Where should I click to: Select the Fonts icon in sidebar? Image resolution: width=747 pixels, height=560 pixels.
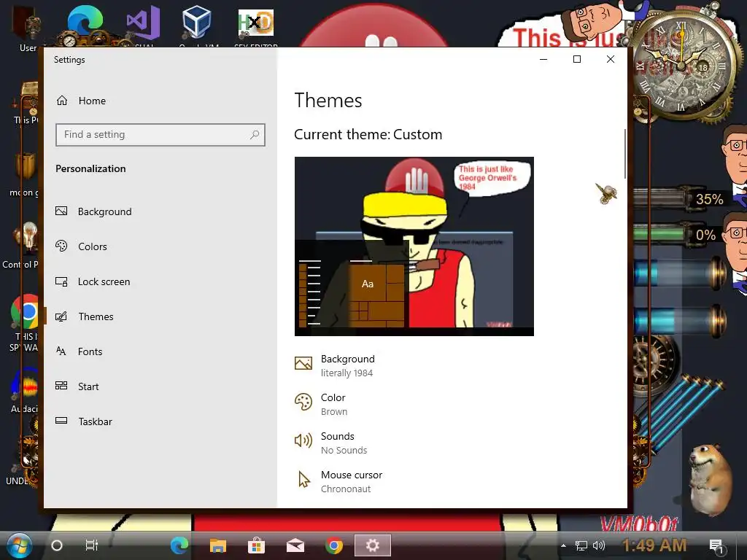pos(61,351)
